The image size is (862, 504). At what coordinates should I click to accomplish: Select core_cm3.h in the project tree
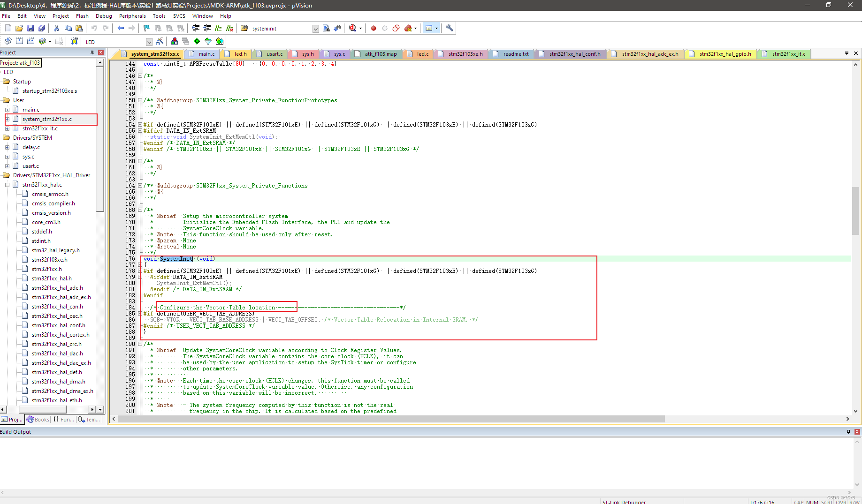coord(46,222)
